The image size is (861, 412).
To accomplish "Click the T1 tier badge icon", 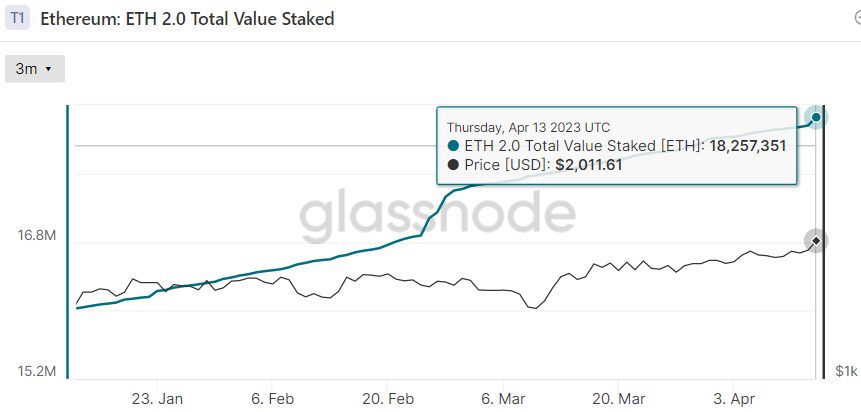I will tap(18, 19).
